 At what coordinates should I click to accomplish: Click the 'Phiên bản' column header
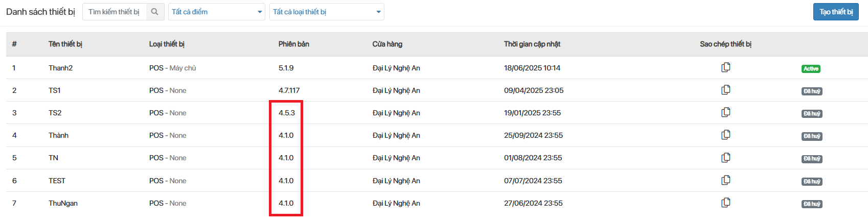pyautogui.click(x=293, y=44)
